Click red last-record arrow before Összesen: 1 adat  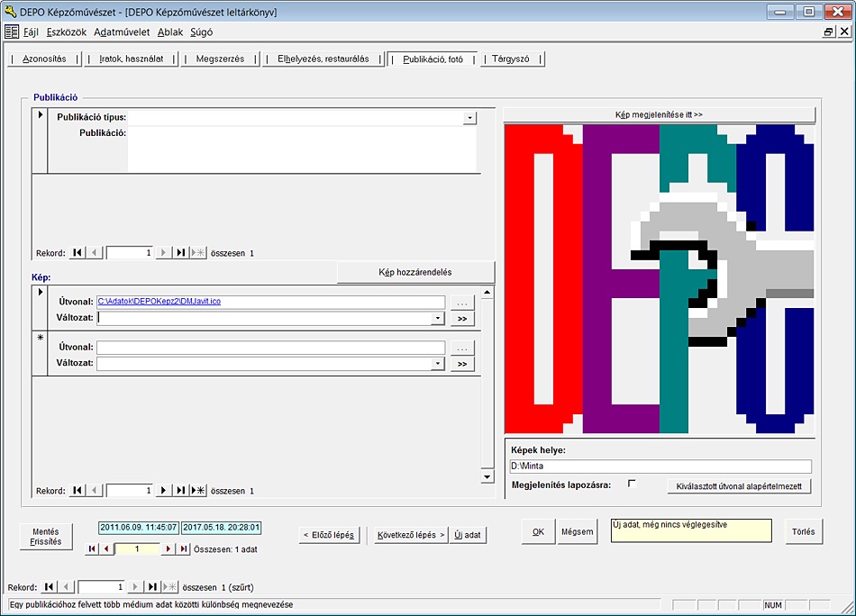point(184,548)
